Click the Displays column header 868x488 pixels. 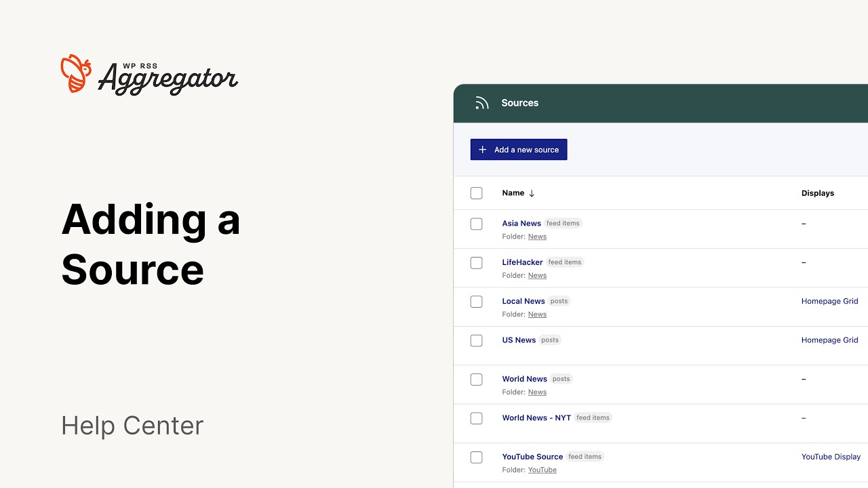(x=817, y=193)
